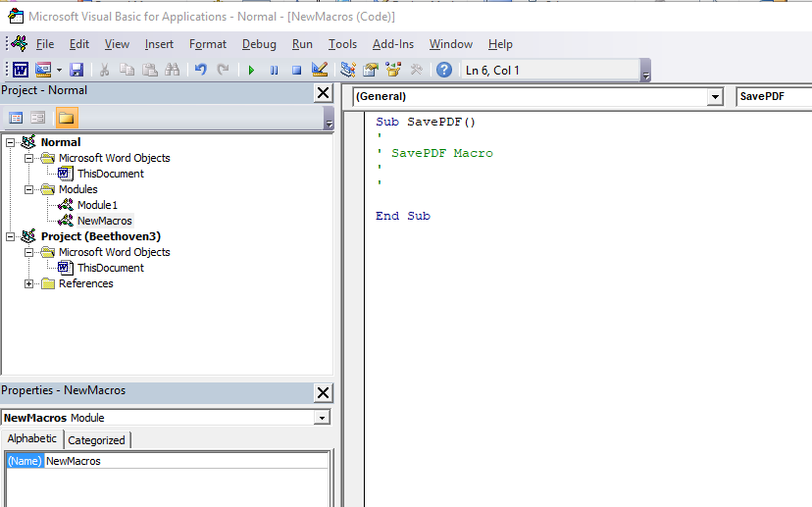
Task: Open the Tools menu
Action: click(x=342, y=44)
